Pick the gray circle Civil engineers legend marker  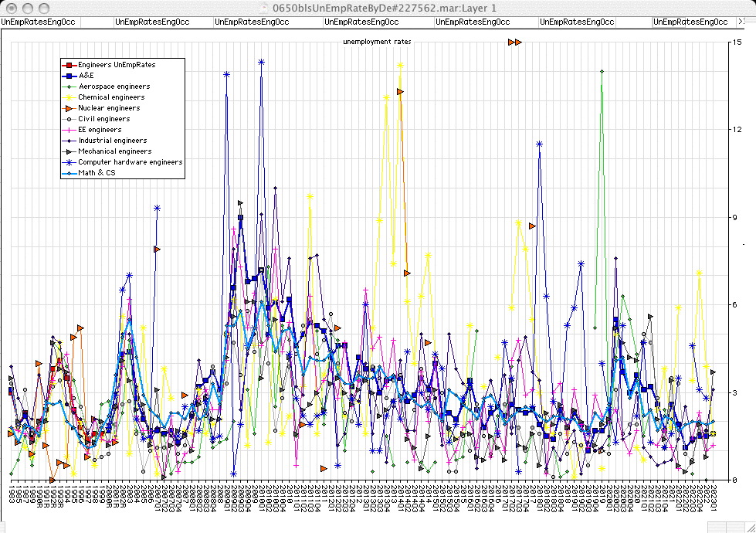[x=69, y=119]
